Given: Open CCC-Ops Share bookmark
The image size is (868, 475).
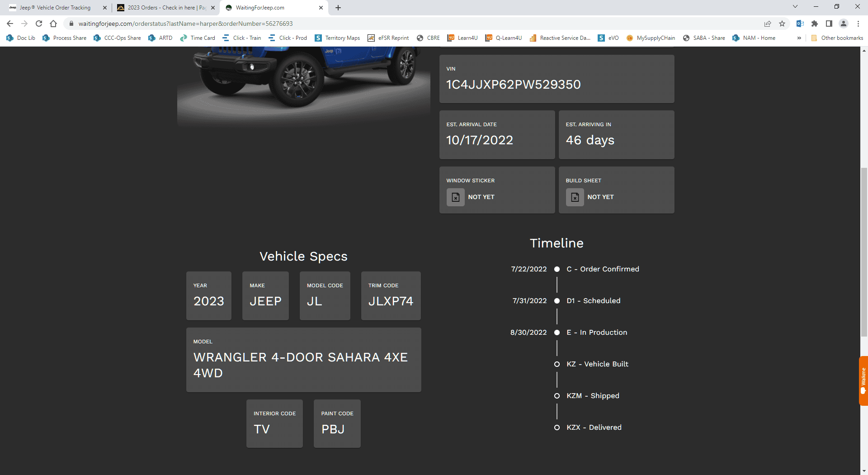Looking at the screenshot, I should tap(118, 38).
